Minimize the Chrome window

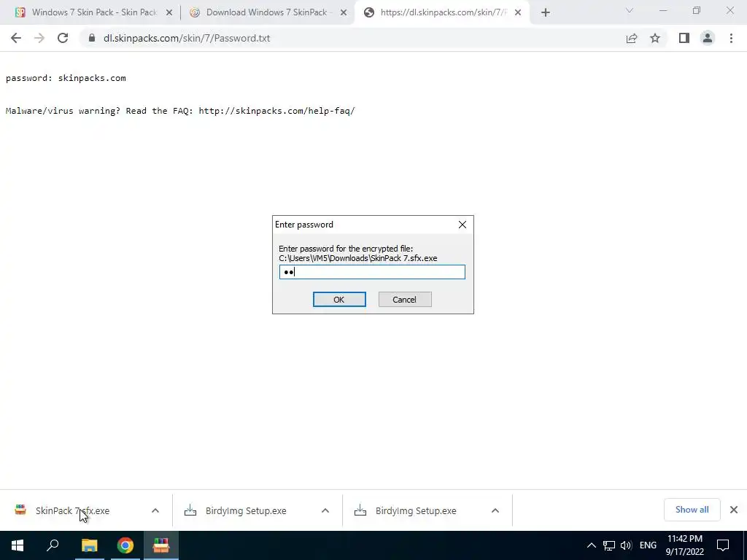(x=663, y=10)
